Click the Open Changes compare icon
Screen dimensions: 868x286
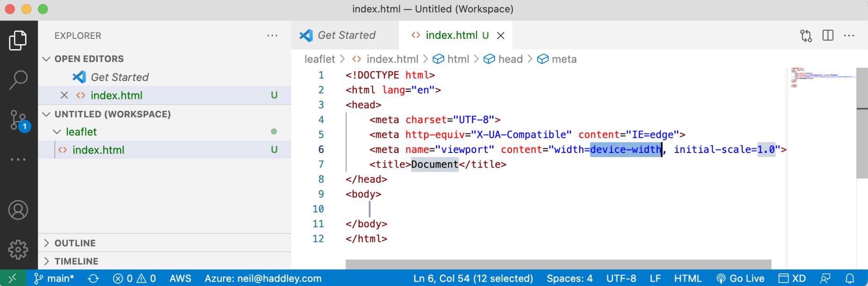[806, 36]
